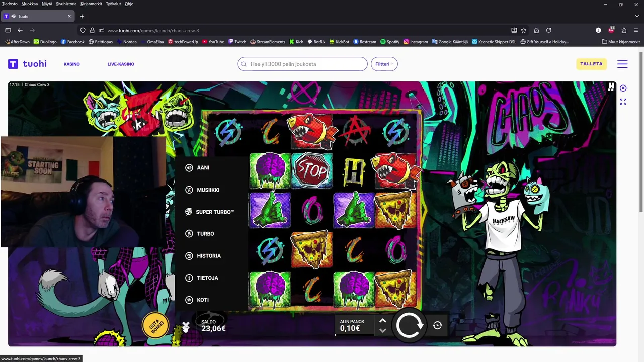
Task: List all tabs dropdown arrow
Action: 637,16
